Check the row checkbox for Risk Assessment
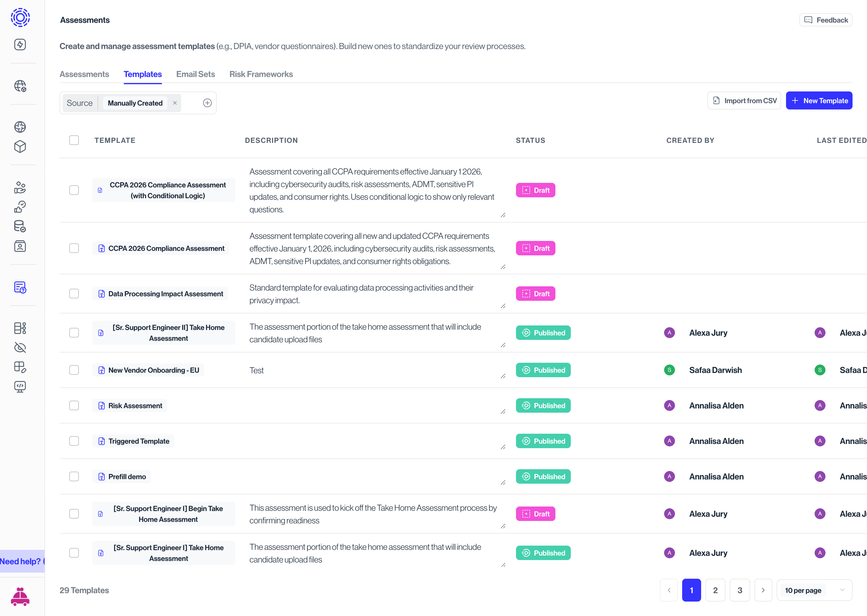The width and height of the screenshot is (867, 616). pyautogui.click(x=74, y=405)
